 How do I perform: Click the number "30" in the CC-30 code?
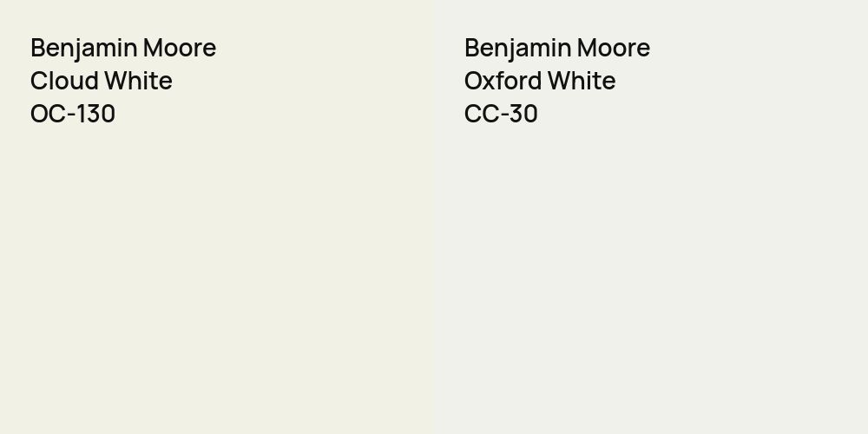(x=522, y=114)
